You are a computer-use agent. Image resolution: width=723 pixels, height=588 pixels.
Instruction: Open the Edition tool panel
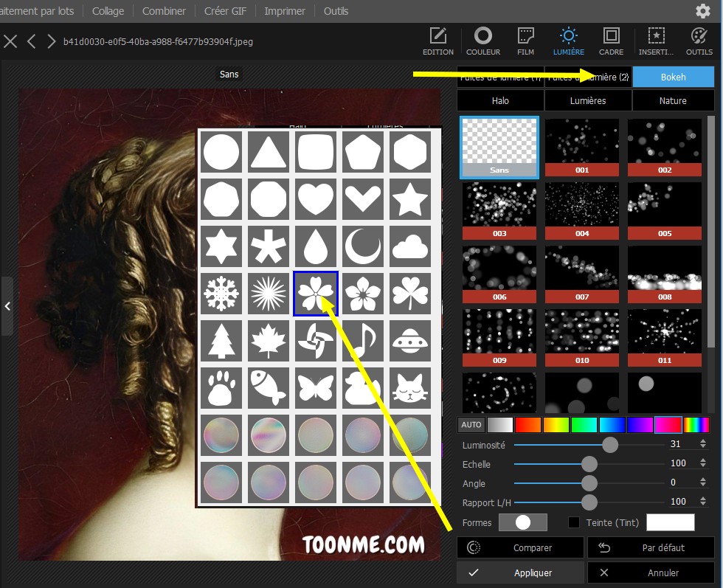438,41
